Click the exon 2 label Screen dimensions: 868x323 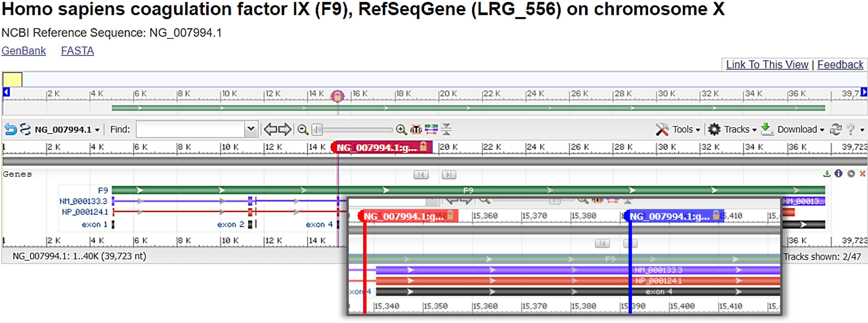(x=230, y=224)
